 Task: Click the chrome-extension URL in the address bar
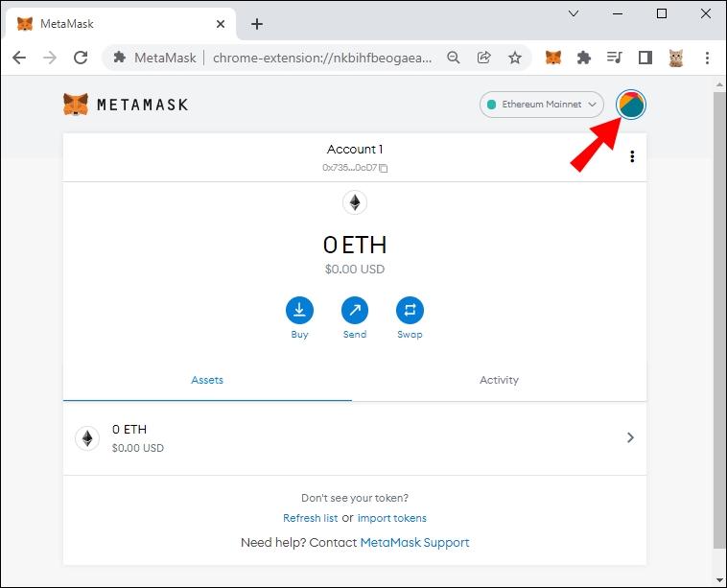coord(322,58)
